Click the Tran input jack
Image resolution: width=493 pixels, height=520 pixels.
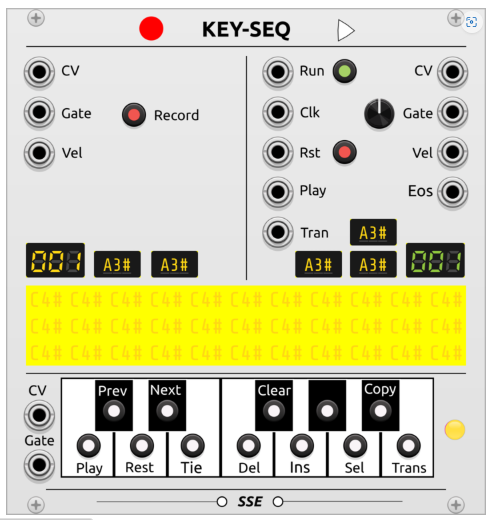coord(278,232)
